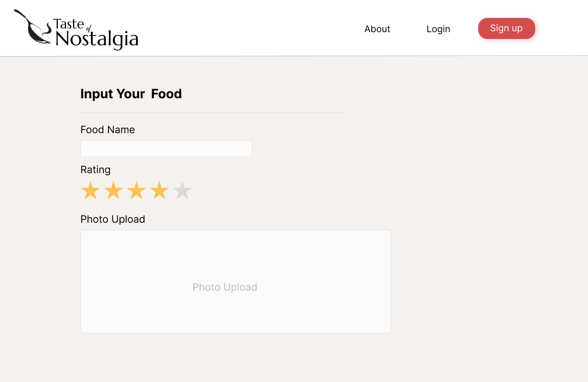588x382 pixels.
Task: Click the small 'of' in the logo
Action: (89, 29)
